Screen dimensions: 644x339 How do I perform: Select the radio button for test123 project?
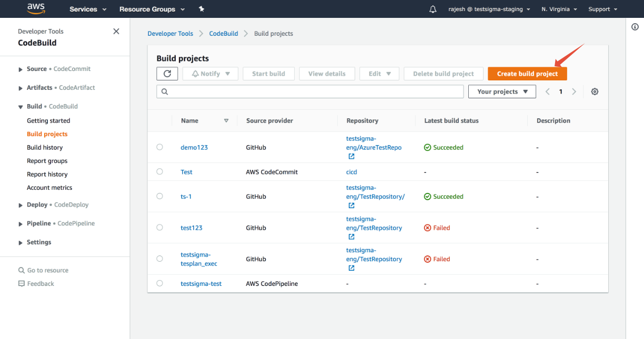point(159,228)
